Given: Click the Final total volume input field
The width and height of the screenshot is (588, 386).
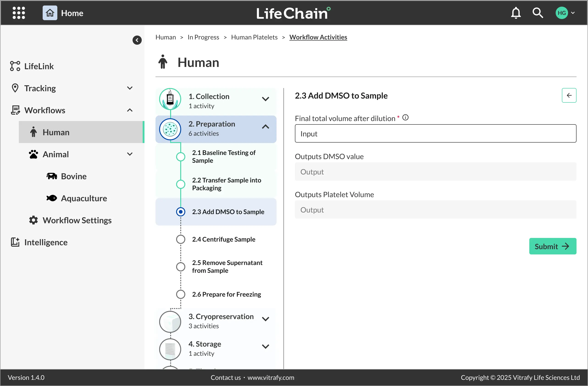Looking at the screenshot, I should click(435, 133).
